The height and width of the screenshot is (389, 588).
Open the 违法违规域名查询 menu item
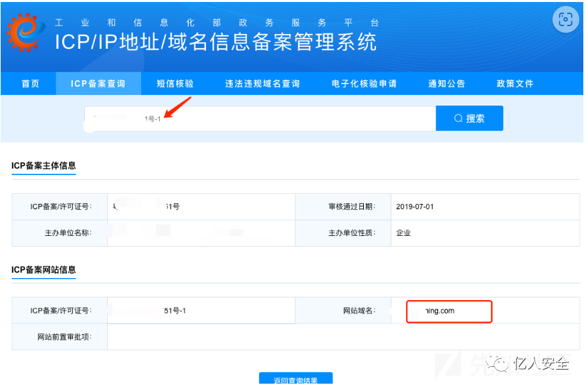(263, 83)
